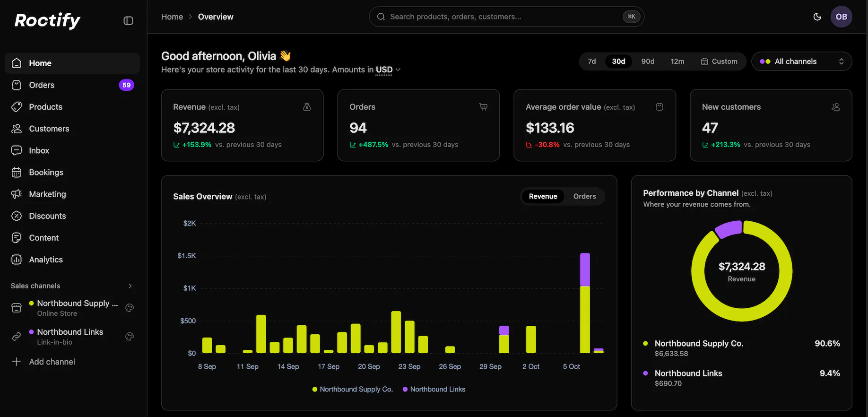This screenshot has height=417, width=868.
Task: Click the Analytics chart icon in sidebar
Action: pos(17,260)
